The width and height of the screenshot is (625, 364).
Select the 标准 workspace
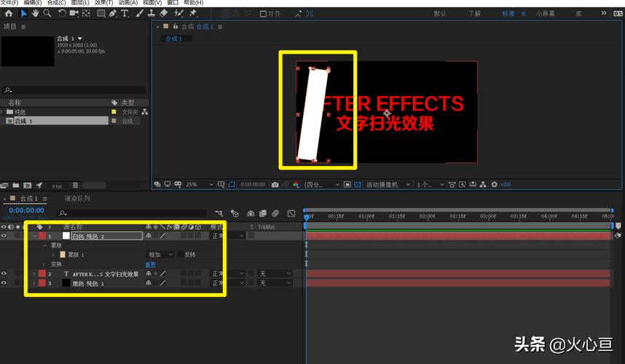pos(508,14)
